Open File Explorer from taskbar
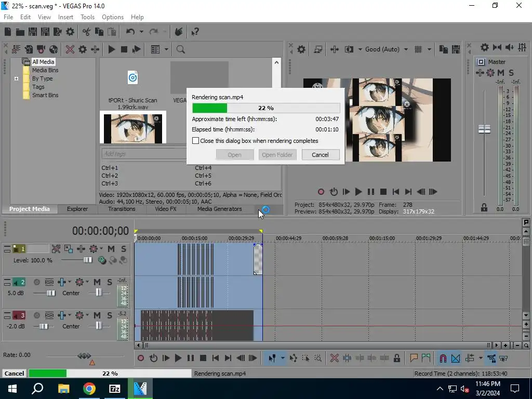The image size is (532, 399). 63,389
